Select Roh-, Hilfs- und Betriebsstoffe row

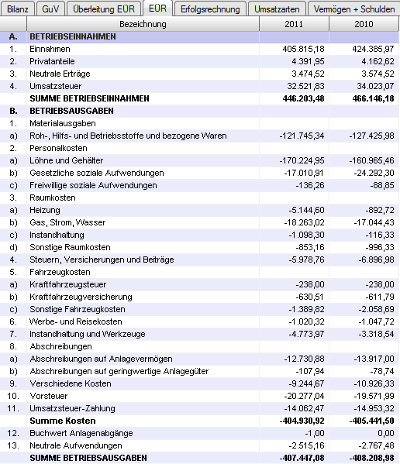[199, 136]
